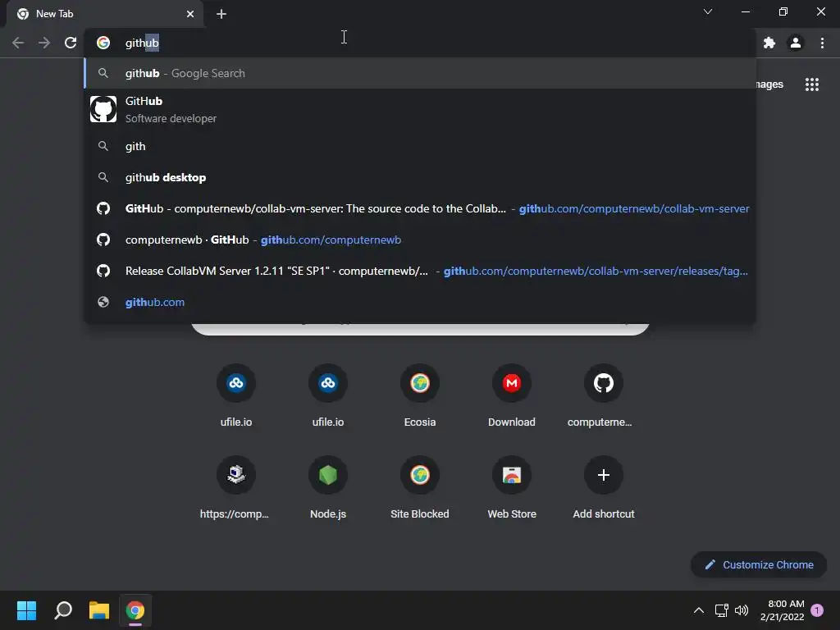Image resolution: width=840 pixels, height=630 pixels.
Task: Open the Download MEGA shortcut
Action: tap(512, 395)
